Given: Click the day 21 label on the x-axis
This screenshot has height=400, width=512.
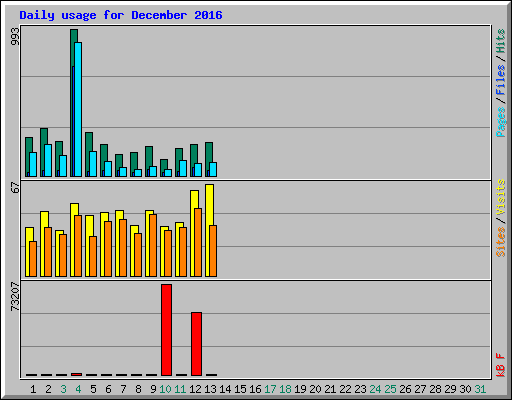Looking at the screenshot, I should coord(330,389).
